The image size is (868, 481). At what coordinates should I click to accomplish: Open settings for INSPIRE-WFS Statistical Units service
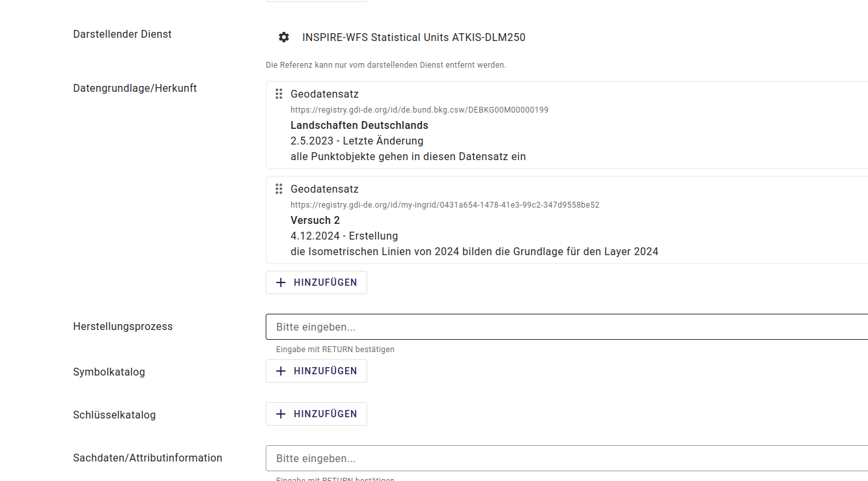click(283, 37)
